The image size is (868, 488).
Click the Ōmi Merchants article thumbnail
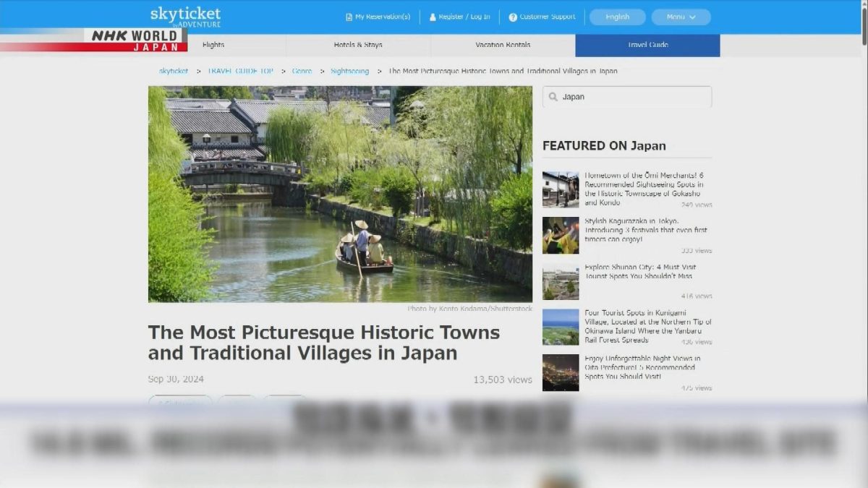[x=561, y=189]
